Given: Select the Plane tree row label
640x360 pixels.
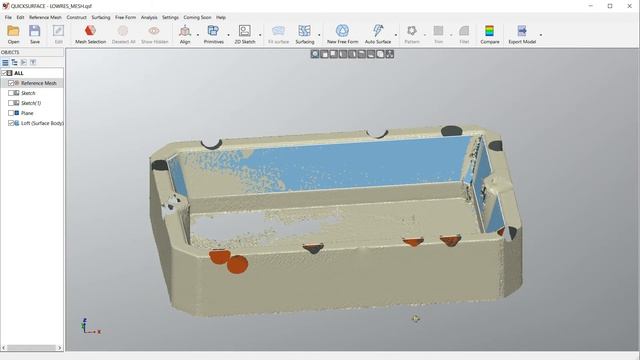Looking at the screenshot, I should pyautogui.click(x=27, y=113).
